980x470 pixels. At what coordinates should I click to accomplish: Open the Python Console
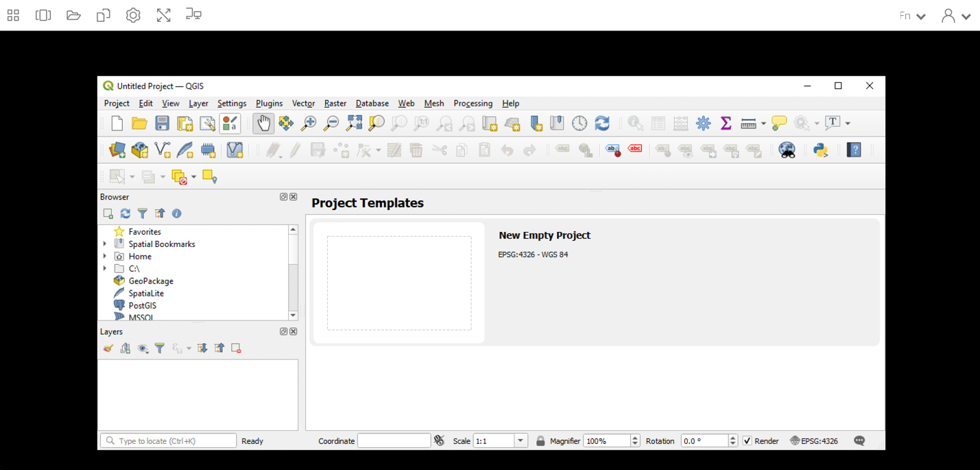[821, 150]
